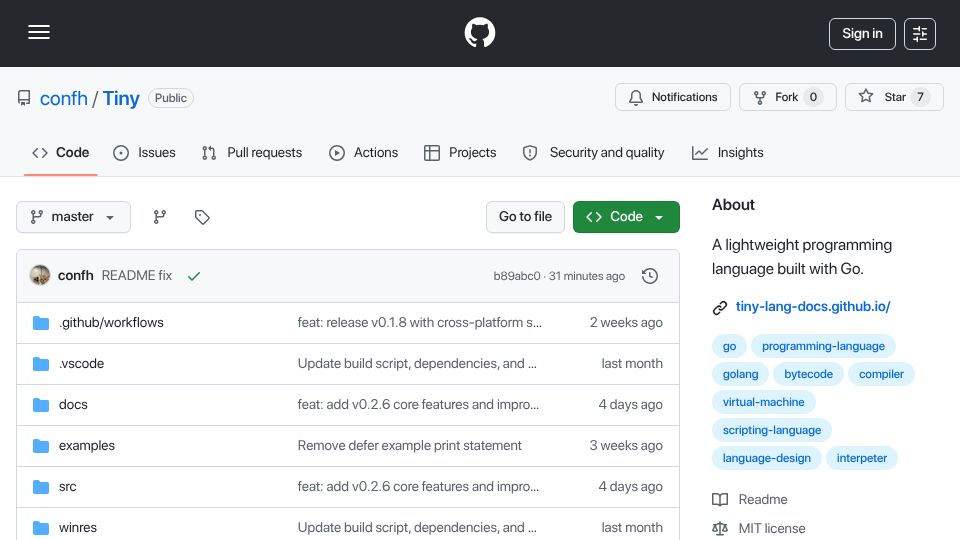The image size is (960, 540).
Task: Select the programming-language topic tag
Action: point(823,346)
